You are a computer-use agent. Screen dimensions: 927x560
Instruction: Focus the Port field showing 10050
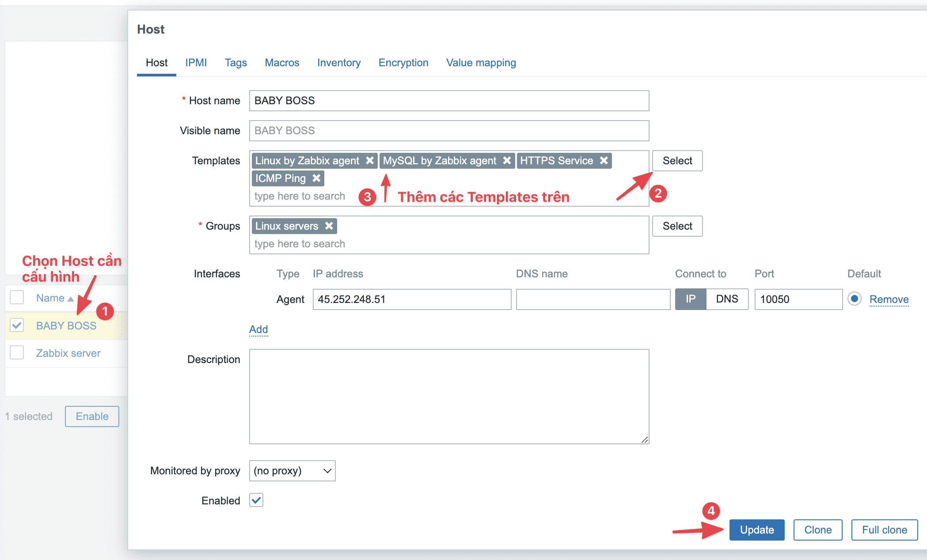[798, 299]
